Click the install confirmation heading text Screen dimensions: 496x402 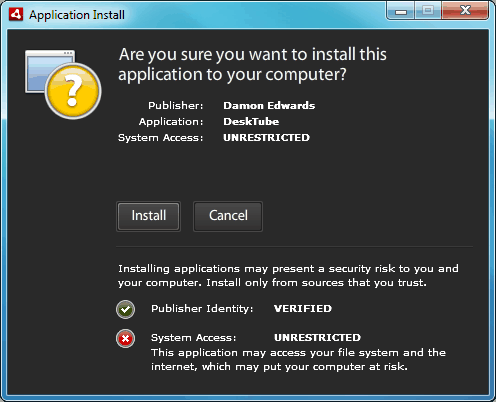pos(253,64)
